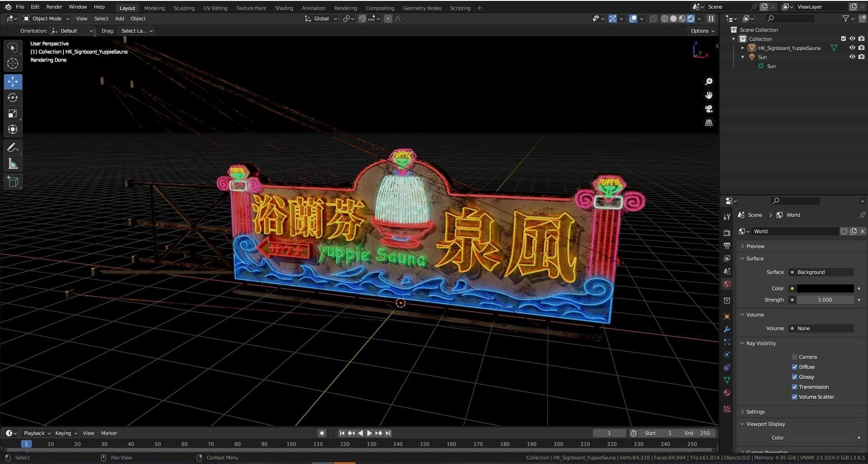Open the Particles properties tab
The height and width of the screenshot is (464, 868).
click(727, 342)
